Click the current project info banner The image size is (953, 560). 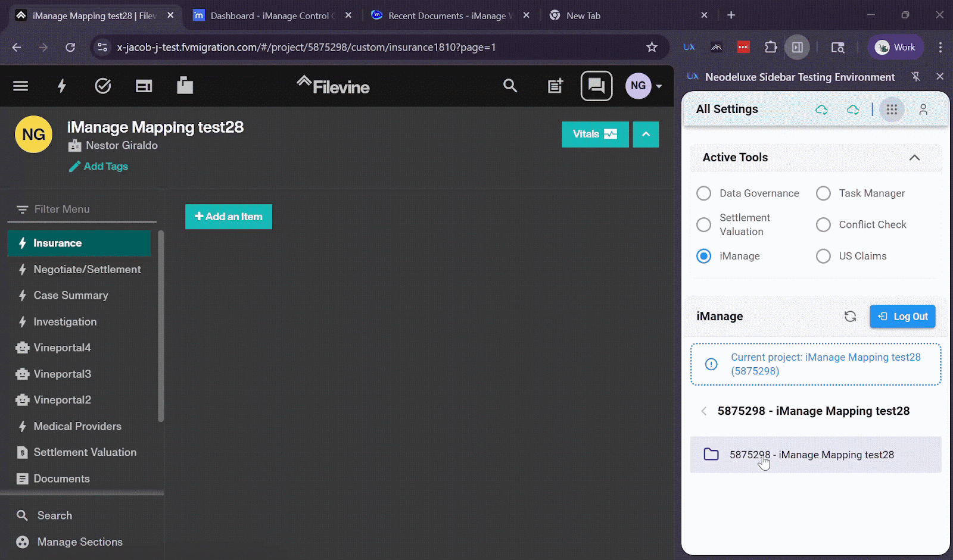(x=816, y=364)
